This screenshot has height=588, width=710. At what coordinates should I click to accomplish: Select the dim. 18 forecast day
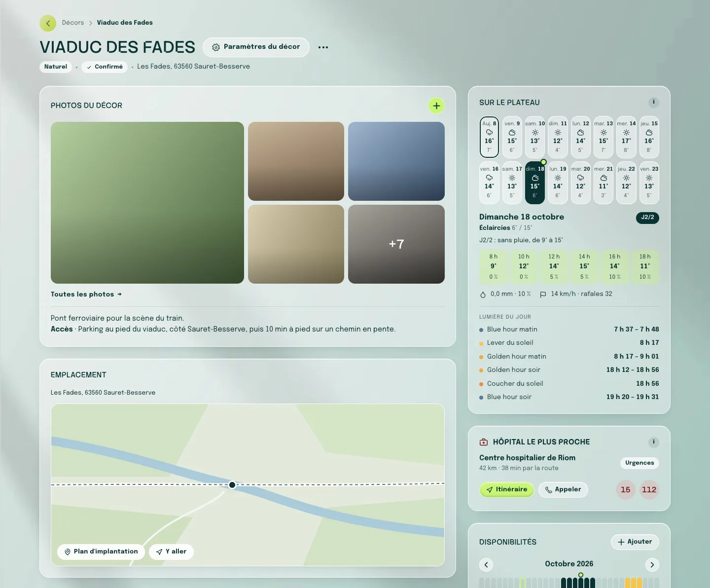pyautogui.click(x=535, y=183)
